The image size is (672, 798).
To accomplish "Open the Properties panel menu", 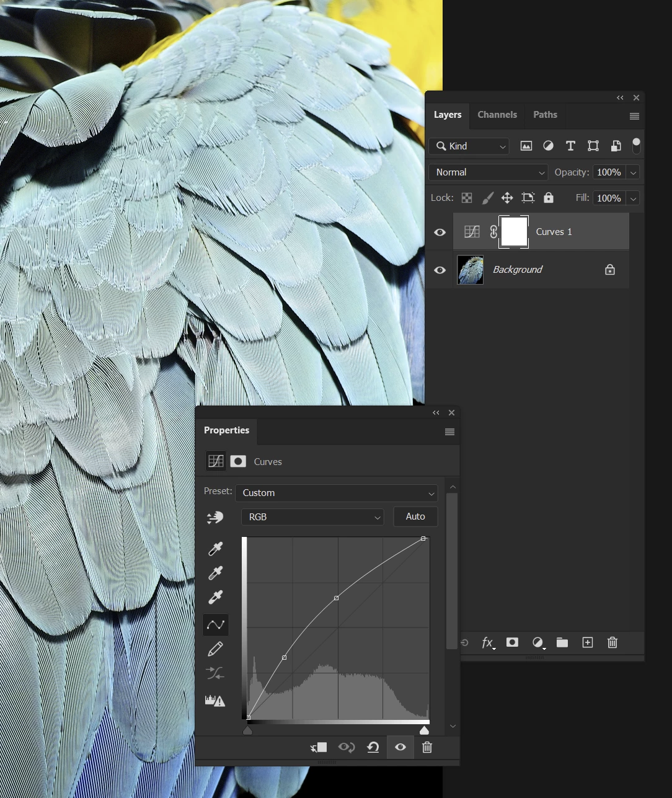I will (450, 432).
